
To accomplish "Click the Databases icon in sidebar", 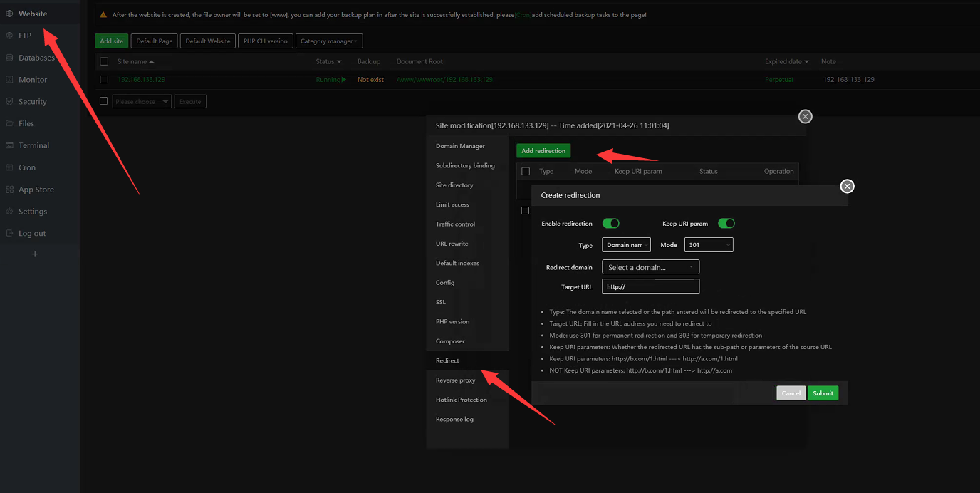I will (x=9, y=58).
